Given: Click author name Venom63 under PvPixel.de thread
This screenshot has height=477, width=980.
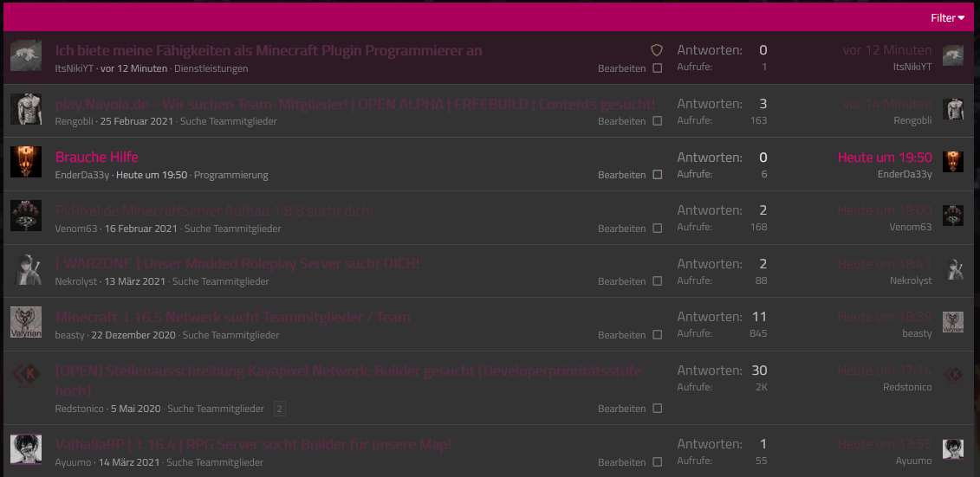Looking at the screenshot, I should pos(76,229).
